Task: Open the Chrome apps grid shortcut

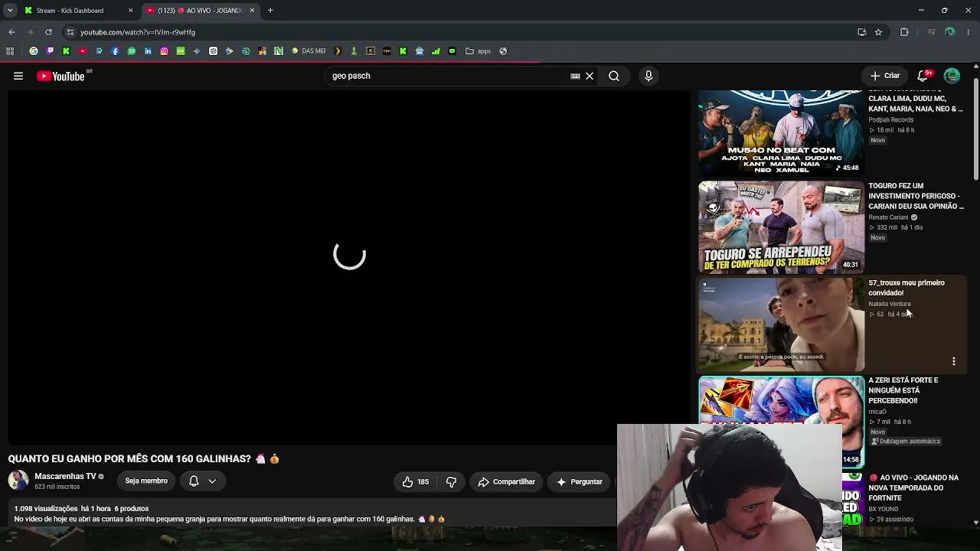Action: tap(10, 51)
